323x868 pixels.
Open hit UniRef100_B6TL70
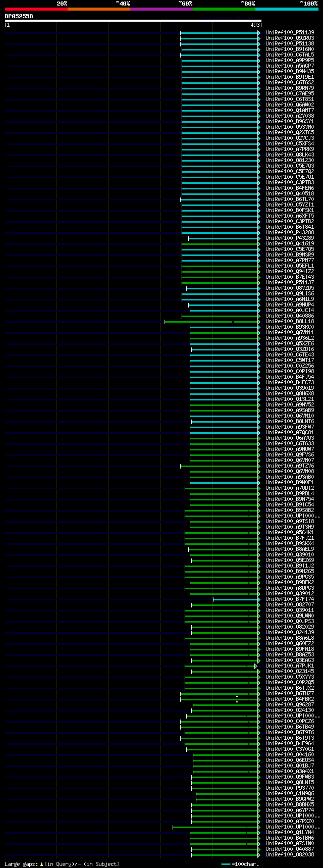point(290,199)
